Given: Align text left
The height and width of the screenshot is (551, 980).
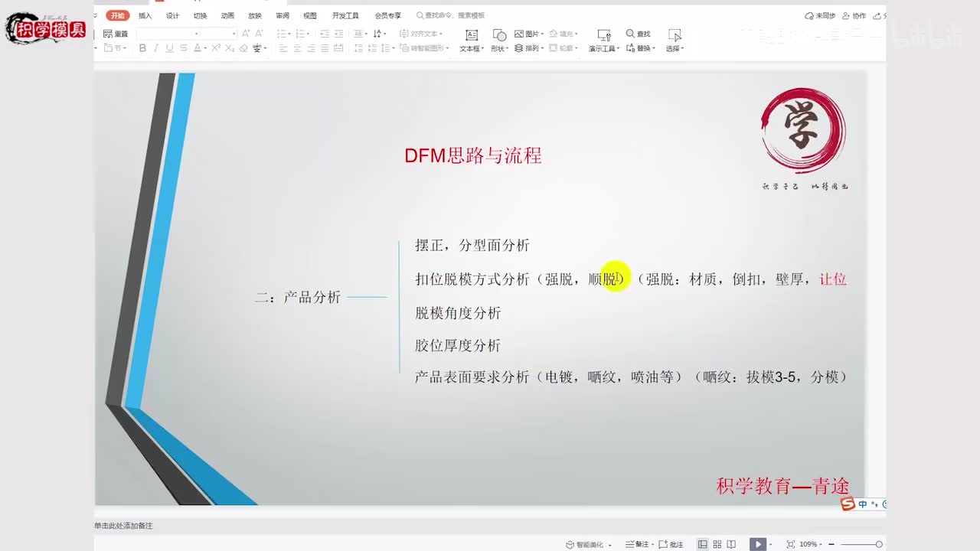Looking at the screenshot, I should coord(283,48).
